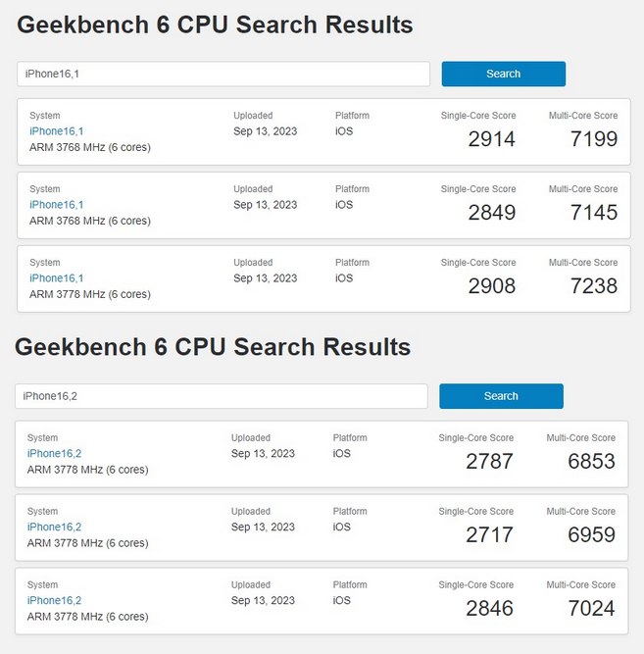
Task: Open iPhone16,2 link for the 2787 result
Action: pos(55,454)
